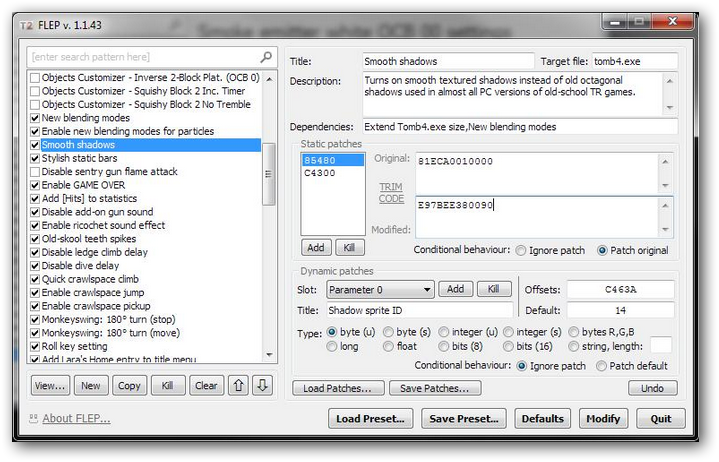719x462 pixels.
Task: Select integer (u) type radio
Action: pyautogui.click(x=443, y=332)
